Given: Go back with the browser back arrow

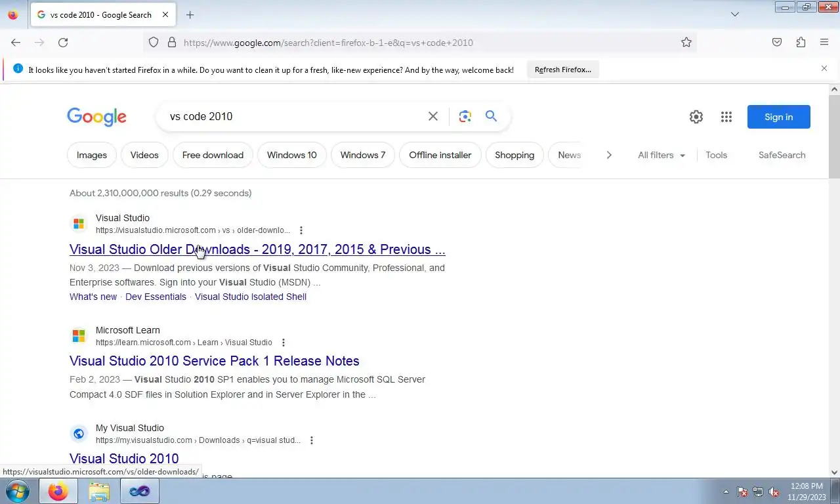Looking at the screenshot, I should click(x=16, y=43).
